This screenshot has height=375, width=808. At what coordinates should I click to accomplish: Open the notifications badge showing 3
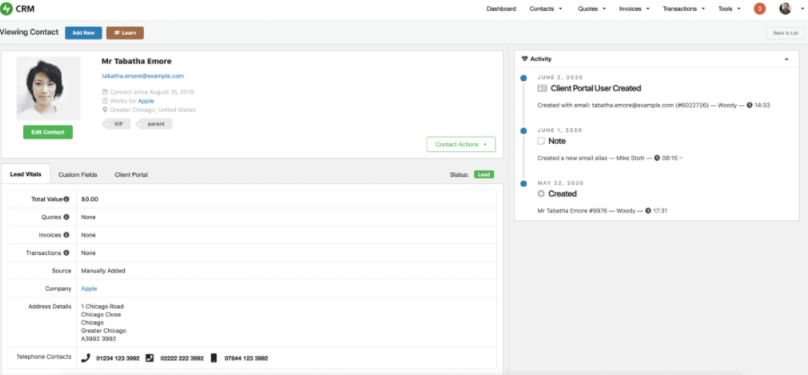tap(760, 9)
